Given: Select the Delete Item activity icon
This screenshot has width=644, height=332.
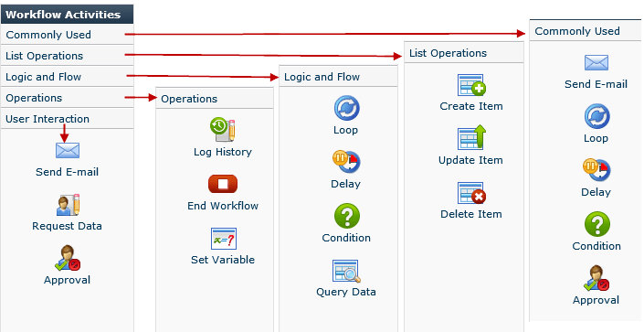Looking at the screenshot, I should tap(471, 193).
